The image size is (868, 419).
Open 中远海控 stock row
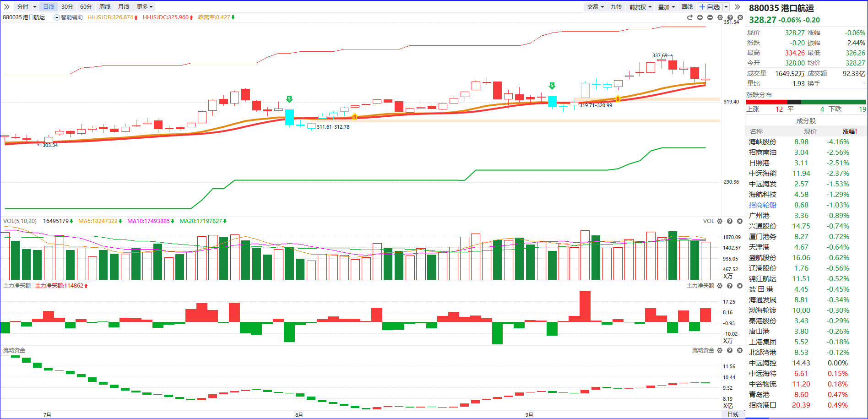tap(806, 363)
